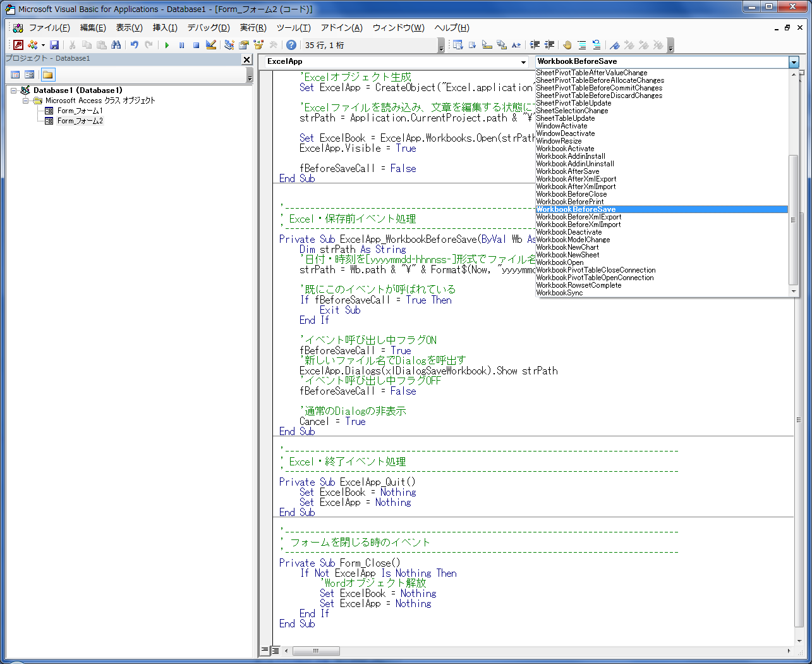Click the Save Database1 toolbar icon
Viewport: 812px width, 664px height.
point(54,45)
